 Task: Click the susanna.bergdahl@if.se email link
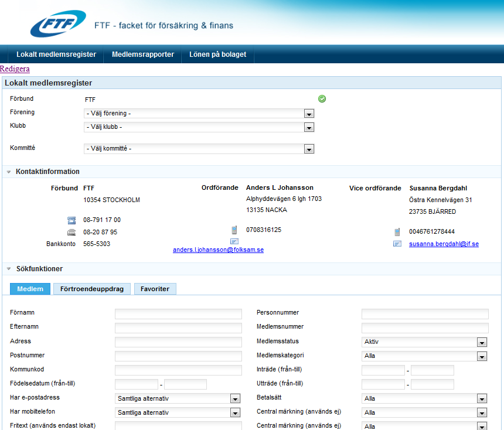[444, 244]
